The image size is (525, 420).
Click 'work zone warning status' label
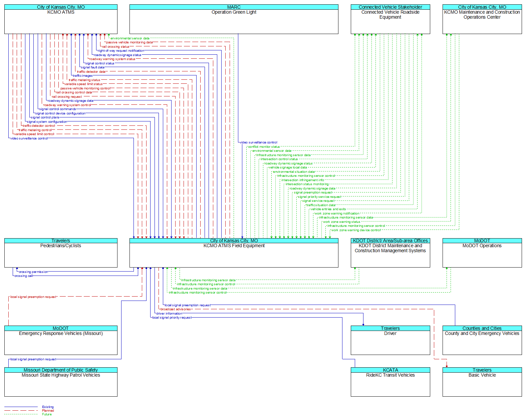342,222
